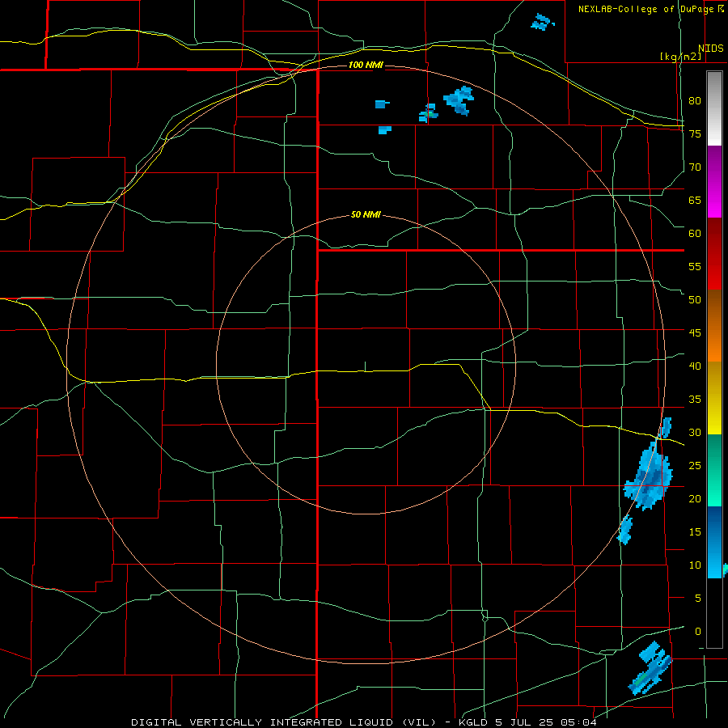This screenshot has width=728, height=728.
Task: Click the 35 value on the legend
Action: (695, 400)
